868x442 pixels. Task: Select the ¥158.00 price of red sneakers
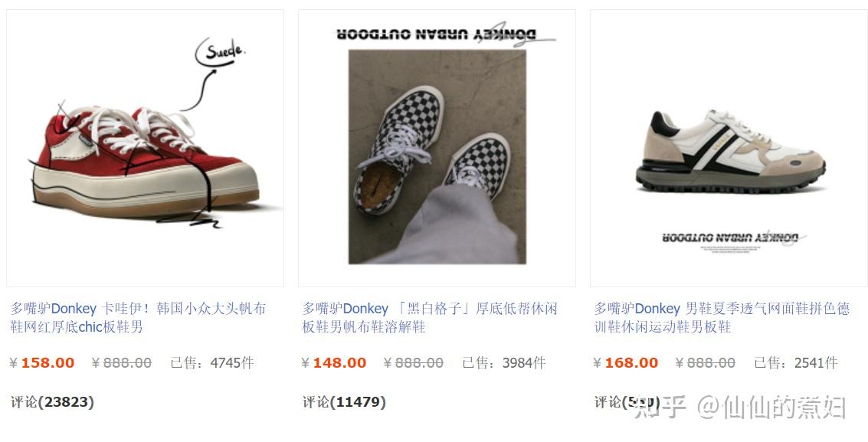(x=42, y=363)
